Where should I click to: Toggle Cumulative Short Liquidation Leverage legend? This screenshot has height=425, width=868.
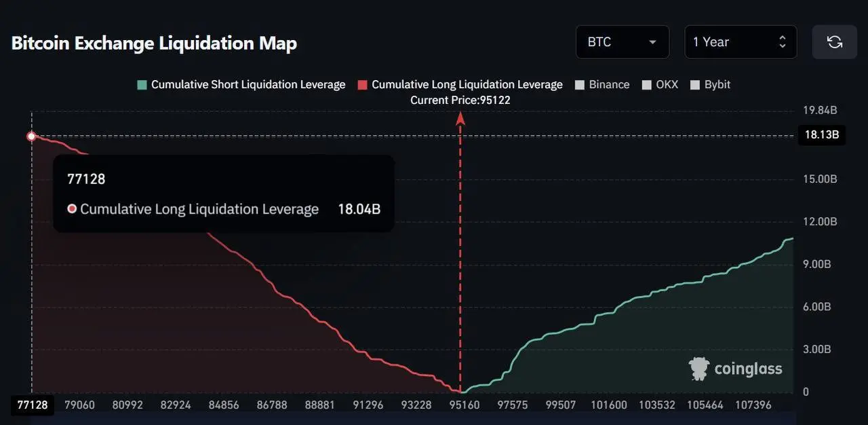click(x=241, y=85)
